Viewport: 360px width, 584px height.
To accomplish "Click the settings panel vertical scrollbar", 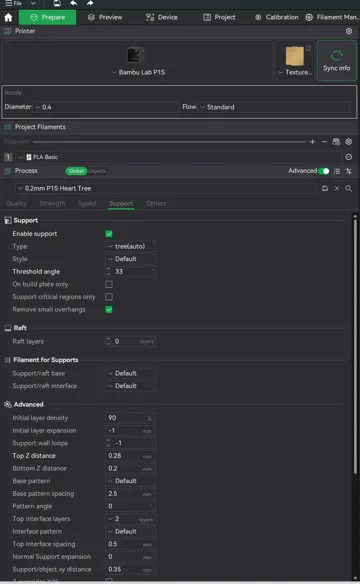I will [x=355, y=346].
